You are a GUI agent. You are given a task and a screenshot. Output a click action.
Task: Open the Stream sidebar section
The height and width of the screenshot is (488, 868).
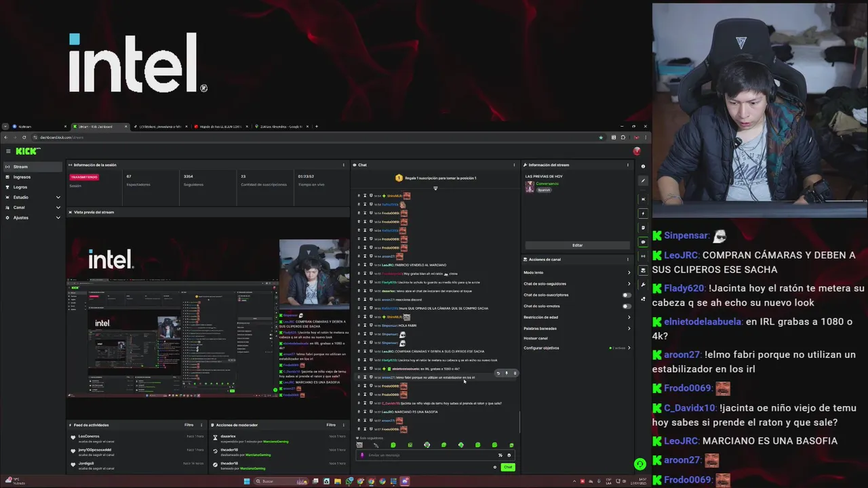click(33, 167)
